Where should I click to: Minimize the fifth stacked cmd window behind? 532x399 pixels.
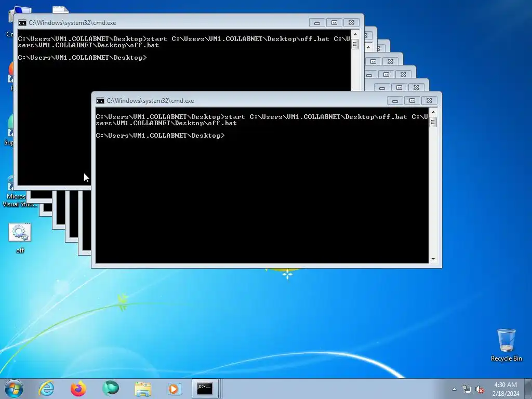(382, 87)
